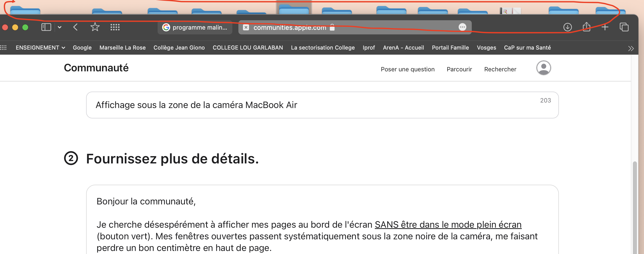644x254 pixels.
Task: Show more bookmarks with the double chevron
Action: [x=631, y=48]
